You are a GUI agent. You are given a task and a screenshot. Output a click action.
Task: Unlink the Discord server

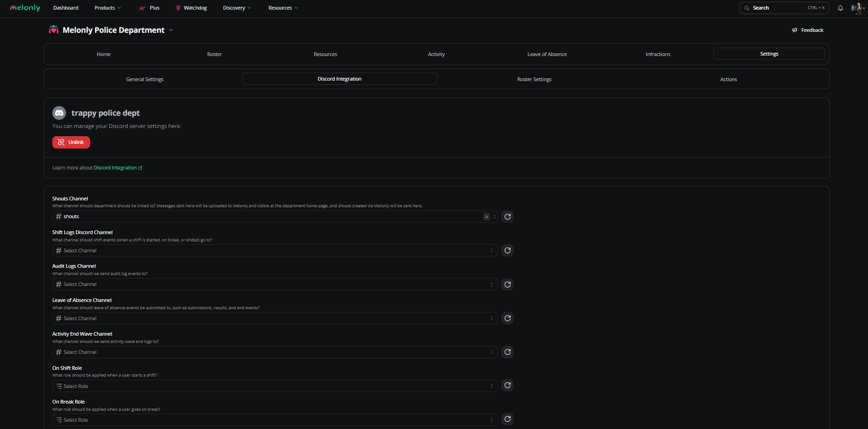pyautogui.click(x=71, y=142)
